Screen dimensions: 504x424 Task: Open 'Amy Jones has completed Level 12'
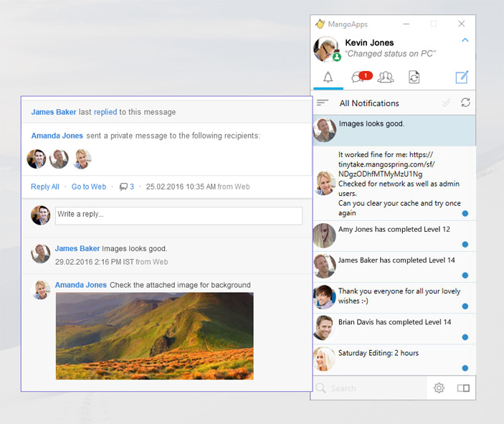pos(394,236)
